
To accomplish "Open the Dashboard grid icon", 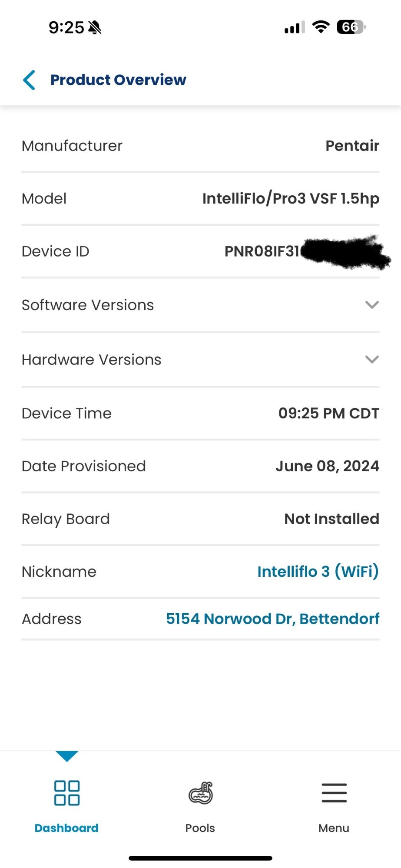I will (x=67, y=793).
